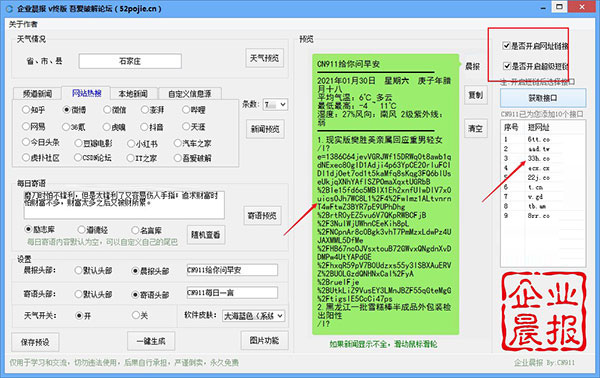Viewport: 600px width, 378px height.
Task: Switch to the 自定义信息源 tab
Action: (190, 94)
